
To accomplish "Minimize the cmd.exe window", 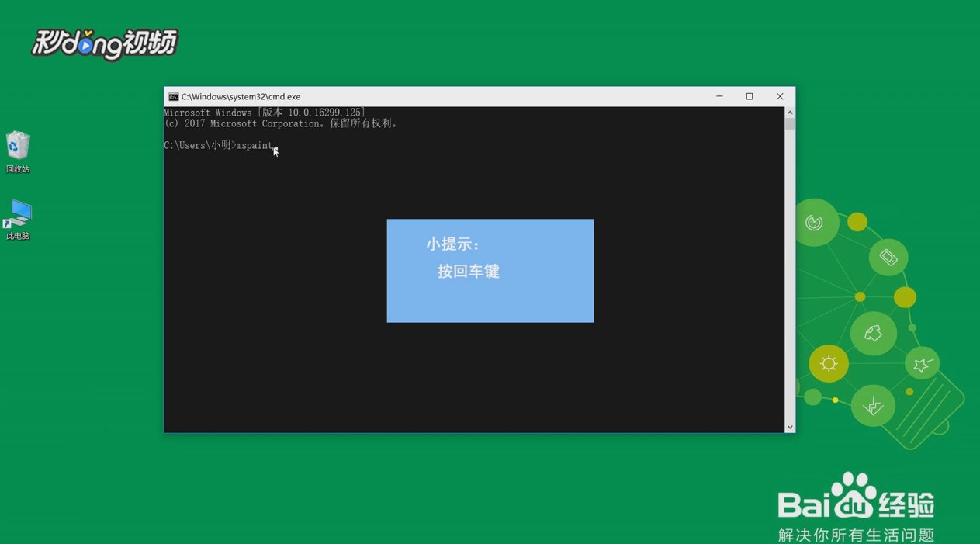I will pyautogui.click(x=719, y=96).
